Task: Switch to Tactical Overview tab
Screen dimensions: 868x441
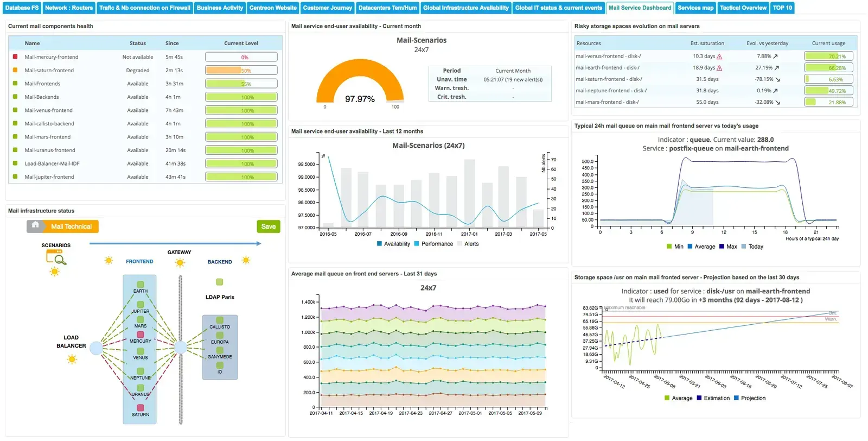Action: 743,8
